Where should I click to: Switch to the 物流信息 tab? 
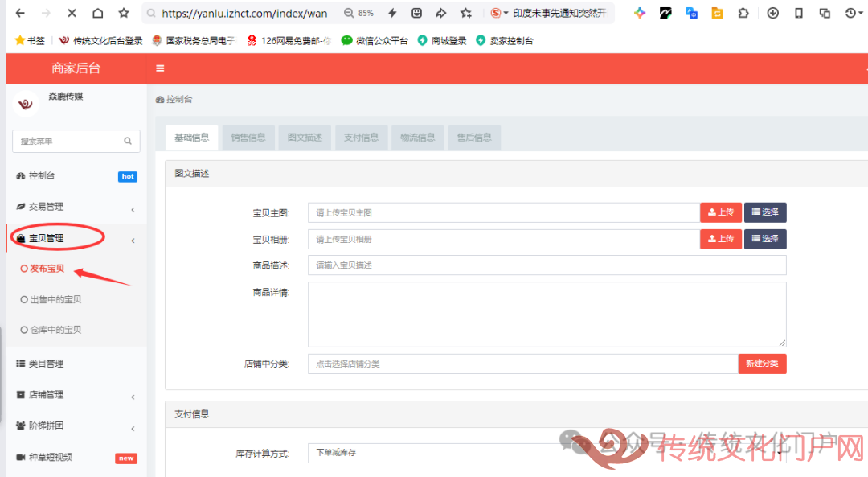pyautogui.click(x=417, y=138)
